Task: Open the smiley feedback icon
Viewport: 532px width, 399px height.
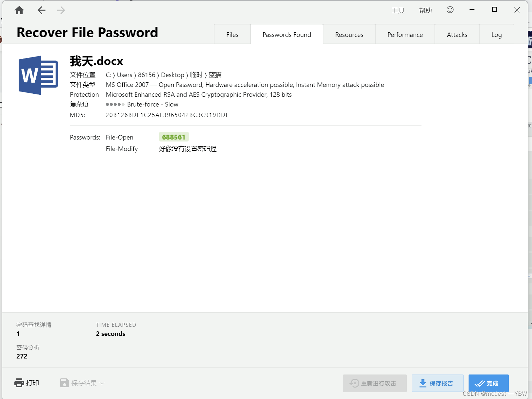Action: tap(450, 10)
